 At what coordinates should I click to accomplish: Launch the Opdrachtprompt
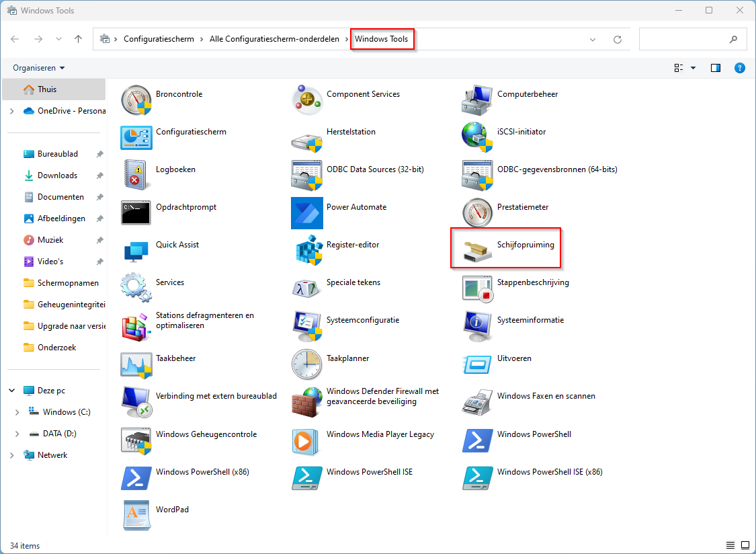pyautogui.click(x=186, y=206)
